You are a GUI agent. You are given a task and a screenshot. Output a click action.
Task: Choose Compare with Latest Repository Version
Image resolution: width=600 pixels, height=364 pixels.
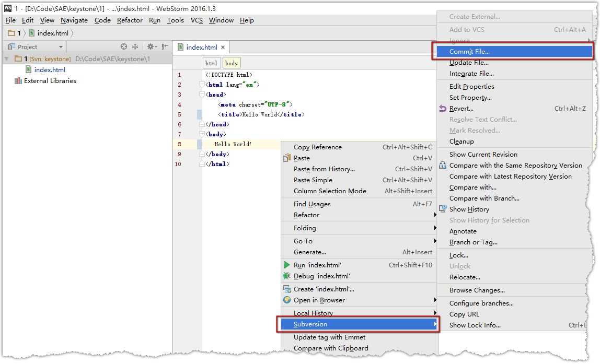click(x=514, y=177)
